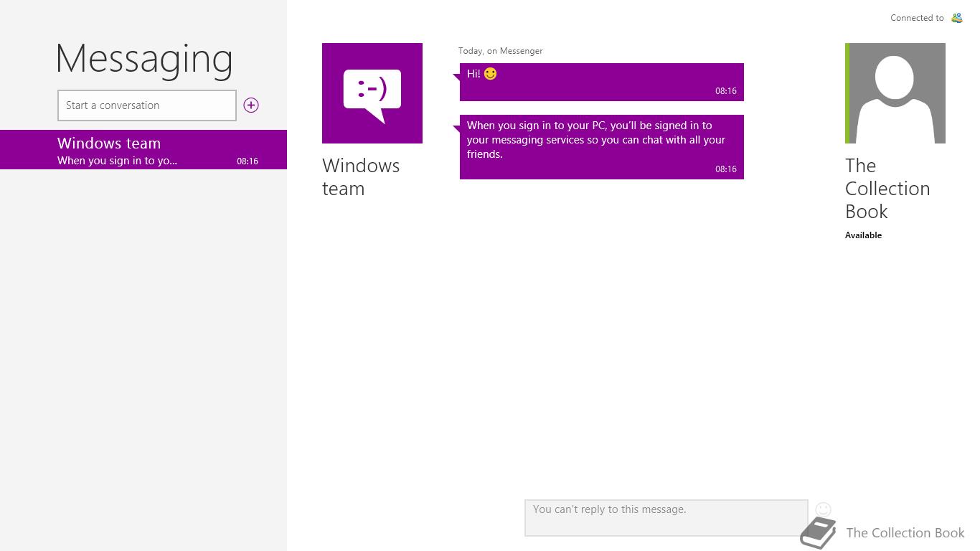This screenshot has height=551, width=980.
Task: Click The Collection Book name under profile
Action: pyautogui.click(x=887, y=189)
